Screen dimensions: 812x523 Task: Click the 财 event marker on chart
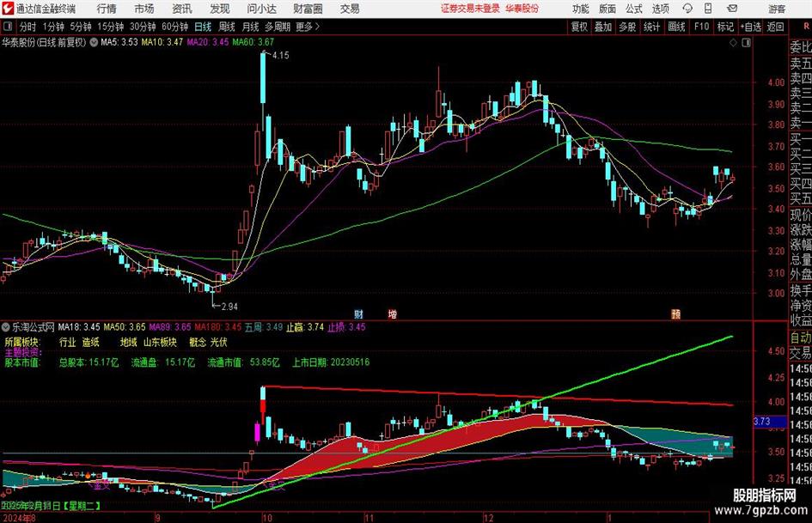coord(358,313)
